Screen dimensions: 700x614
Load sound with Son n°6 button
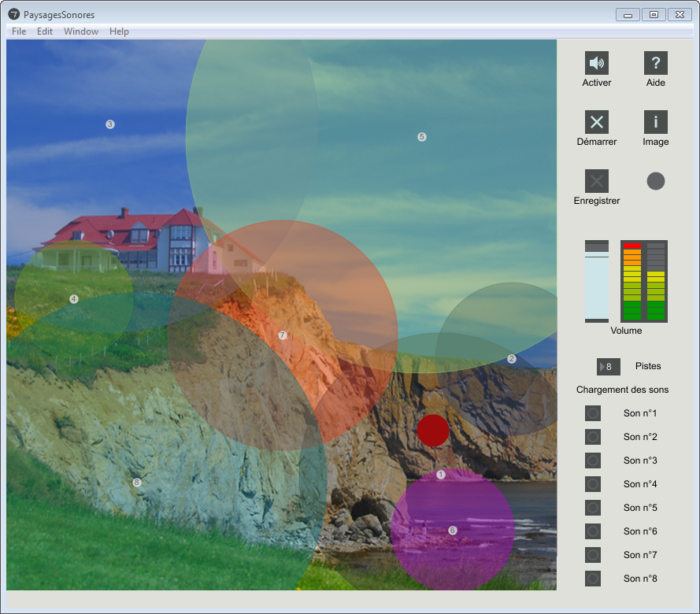pyautogui.click(x=593, y=531)
